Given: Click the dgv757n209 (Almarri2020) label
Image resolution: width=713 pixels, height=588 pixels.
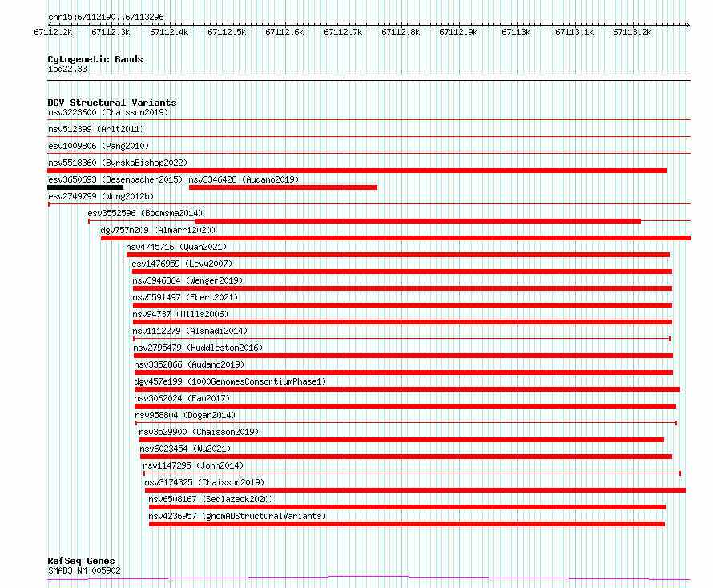Looking at the screenshot, I should point(158,230).
